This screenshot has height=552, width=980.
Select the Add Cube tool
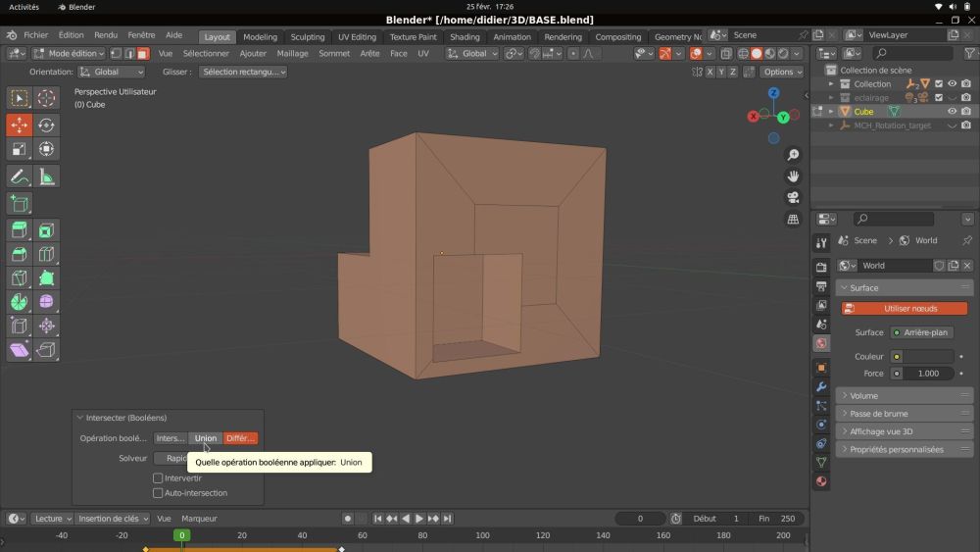click(20, 204)
